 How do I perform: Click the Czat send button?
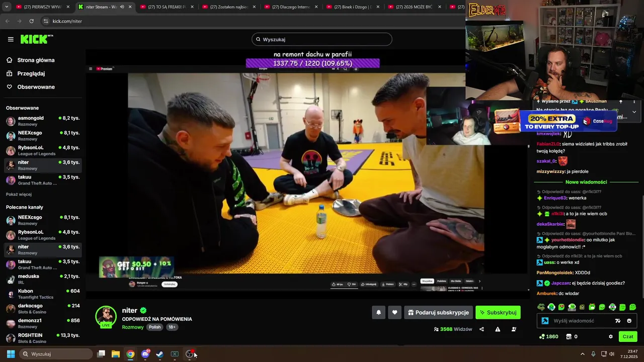[x=628, y=336]
